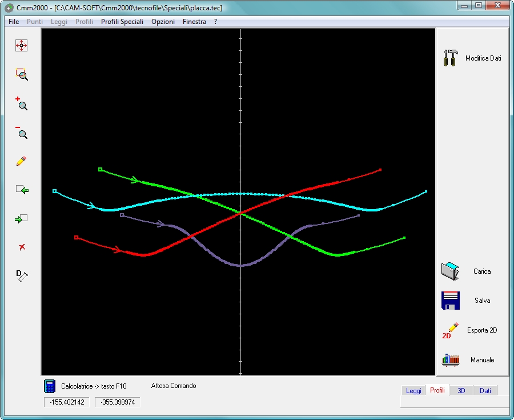The height and width of the screenshot is (420, 514).
Task: Click the Salva label
Action: pyautogui.click(x=482, y=301)
